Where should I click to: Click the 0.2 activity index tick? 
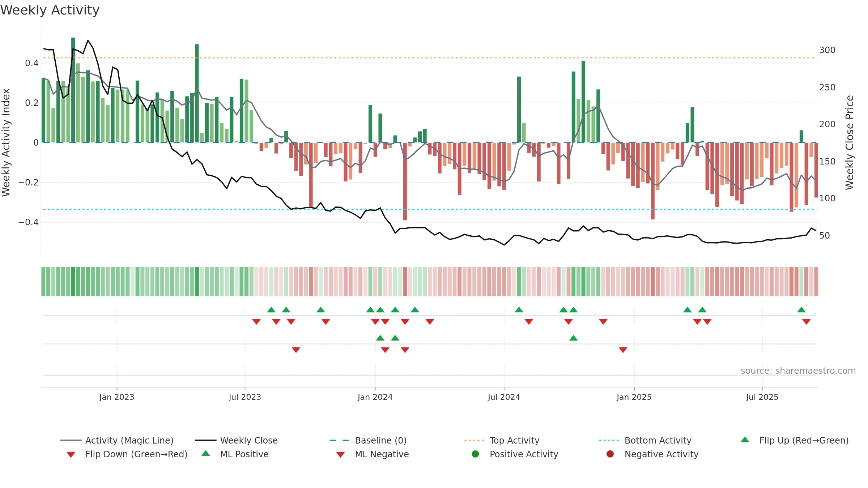click(32, 103)
